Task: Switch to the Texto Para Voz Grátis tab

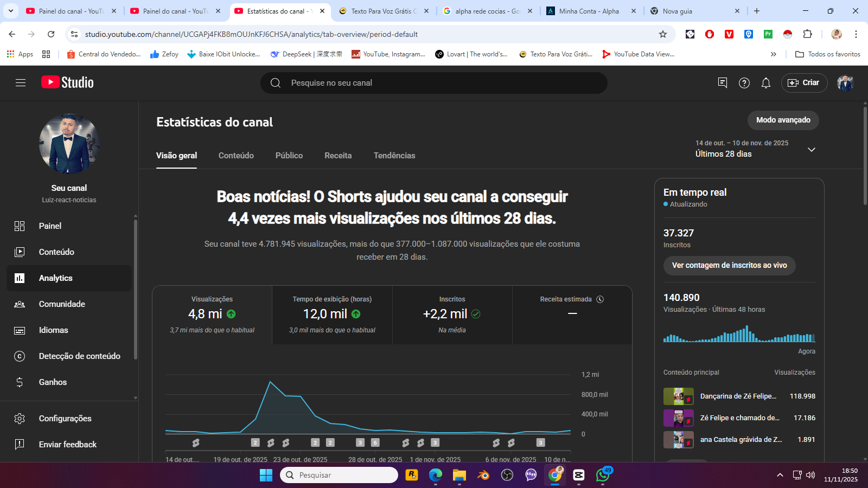Action: [384, 11]
